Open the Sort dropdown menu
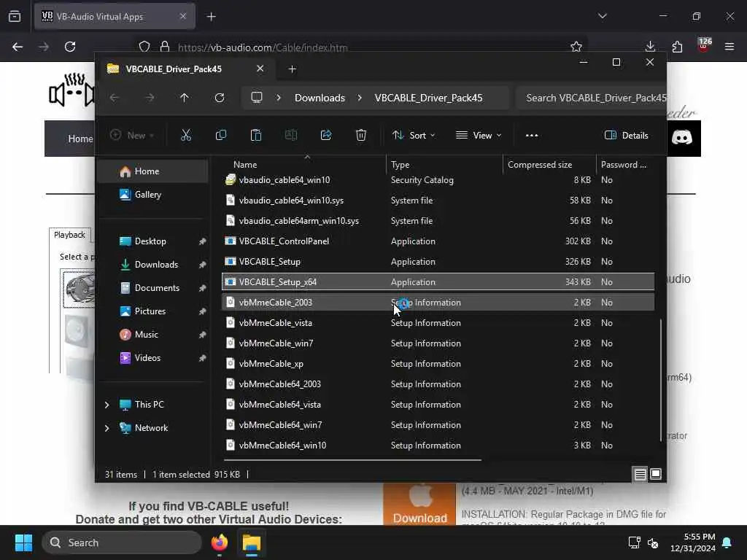The width and height of the screenshot is (747, 560). (x=414, y=135)
